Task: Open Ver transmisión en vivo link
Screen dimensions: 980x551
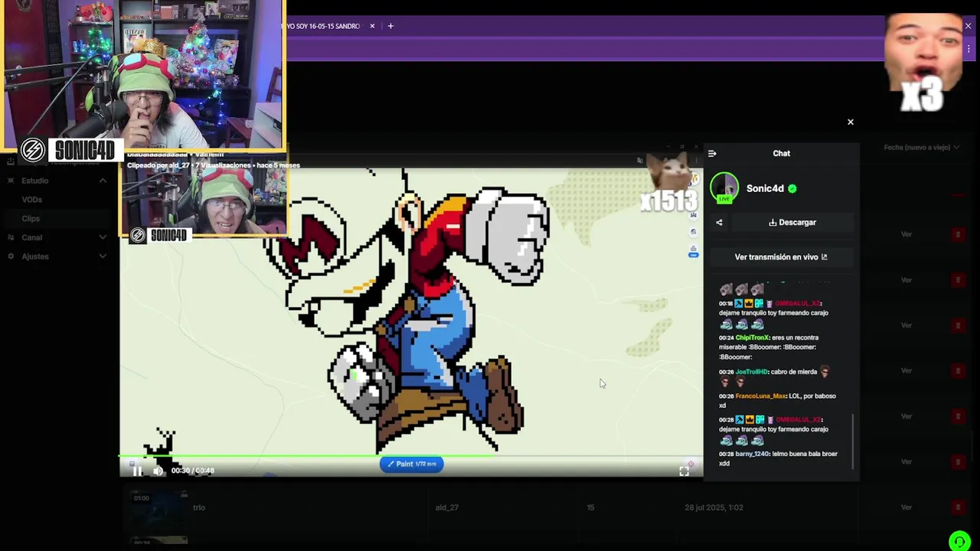Action: 781,257
